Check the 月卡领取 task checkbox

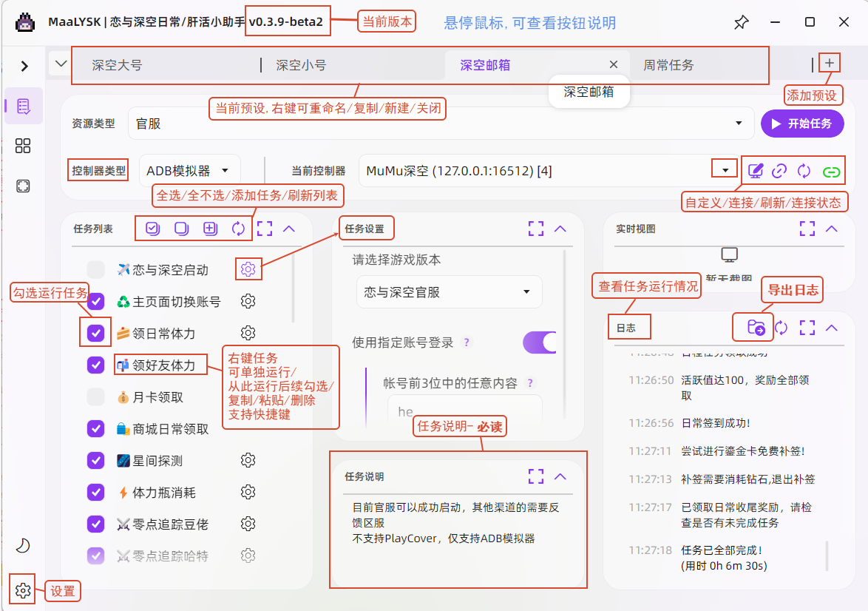point(96,396)
